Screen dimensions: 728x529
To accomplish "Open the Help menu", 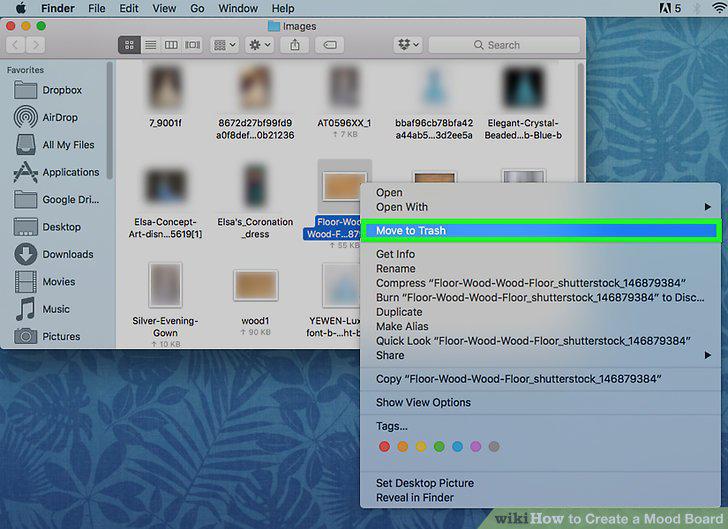I will tap(283, 8).
